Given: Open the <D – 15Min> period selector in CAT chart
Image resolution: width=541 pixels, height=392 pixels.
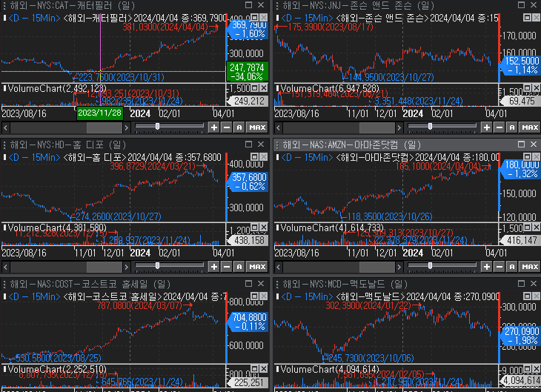Looking at the screenshot, I should click(34, 18).
